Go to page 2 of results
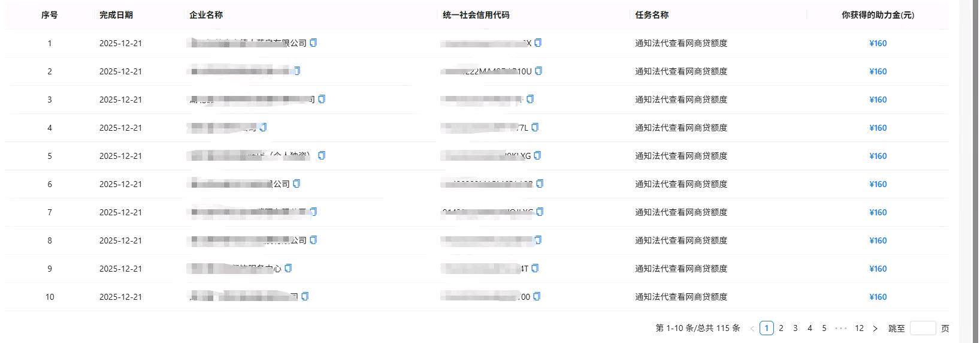 click(x=781, y=328)
